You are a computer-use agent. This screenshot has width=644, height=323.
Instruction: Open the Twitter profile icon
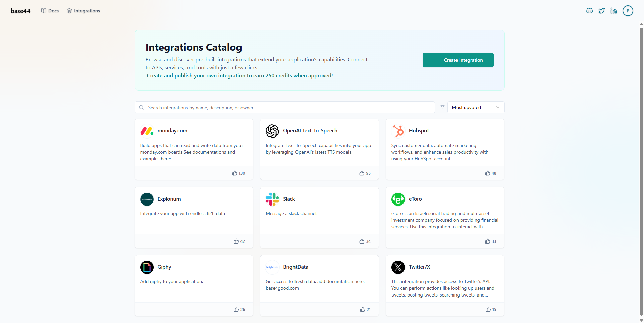pos(602,11)
